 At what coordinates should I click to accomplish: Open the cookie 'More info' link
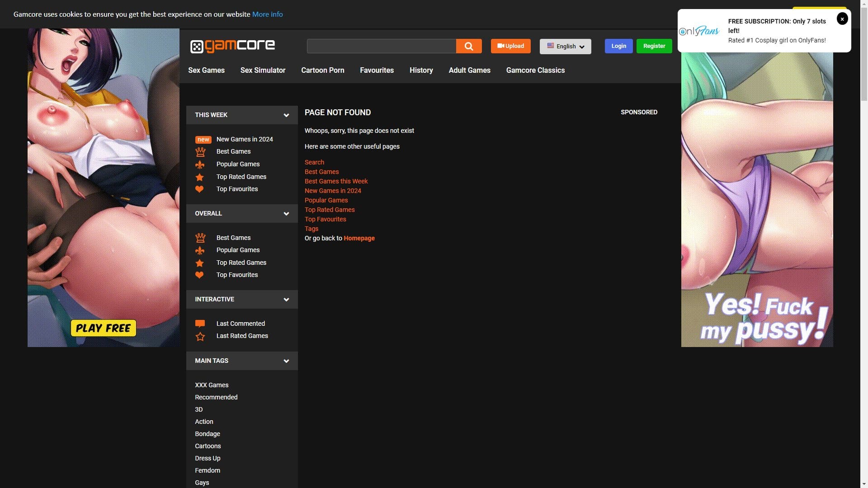point(267,14)
